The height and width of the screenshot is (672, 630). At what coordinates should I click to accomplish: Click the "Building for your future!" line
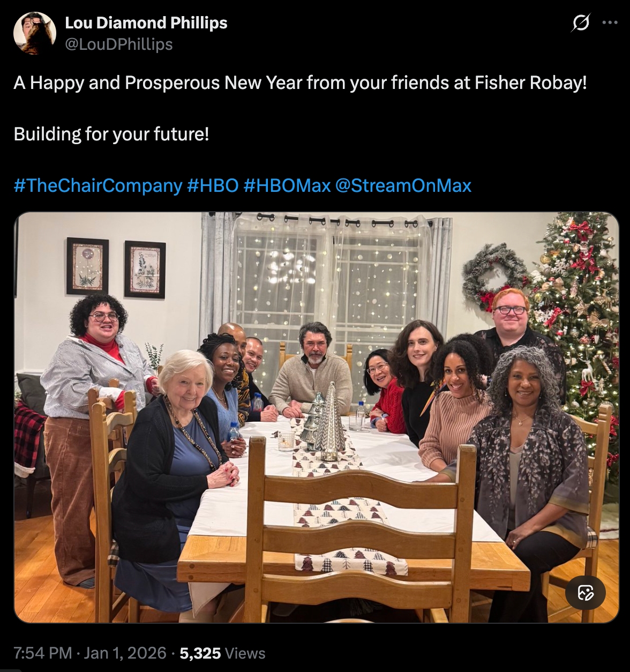pyautogui.click(x=111, y=133)
